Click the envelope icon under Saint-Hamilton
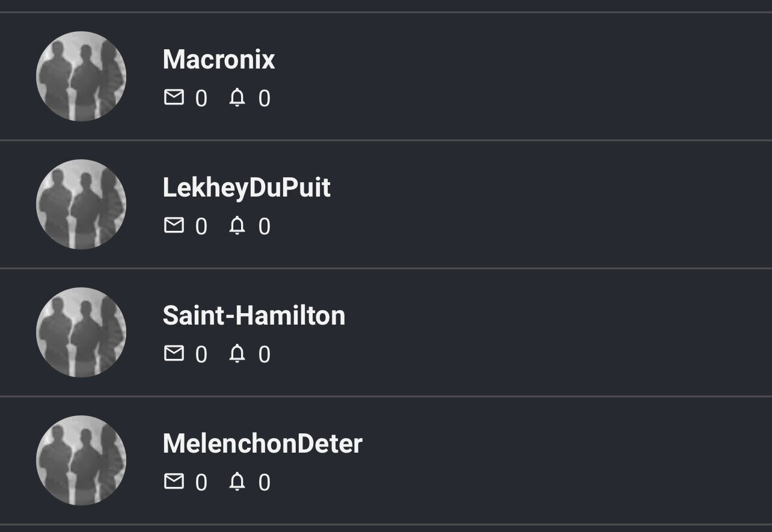The height and width of the screenshot is (532, 772). [x=174, y=353]
